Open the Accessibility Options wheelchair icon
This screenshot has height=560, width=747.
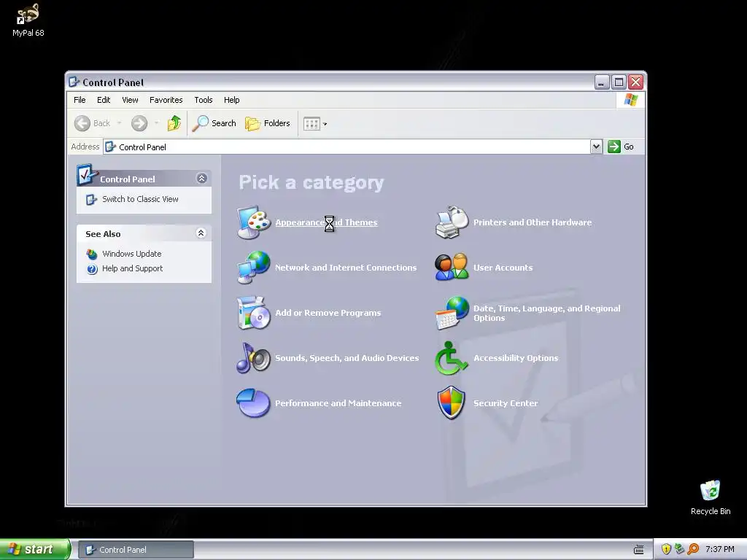[x=452, y=358]
